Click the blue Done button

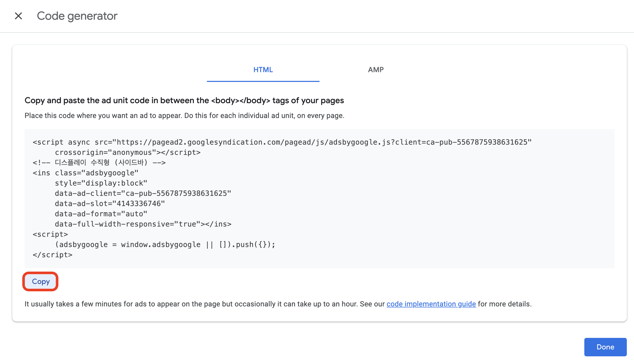coord(605,347)
